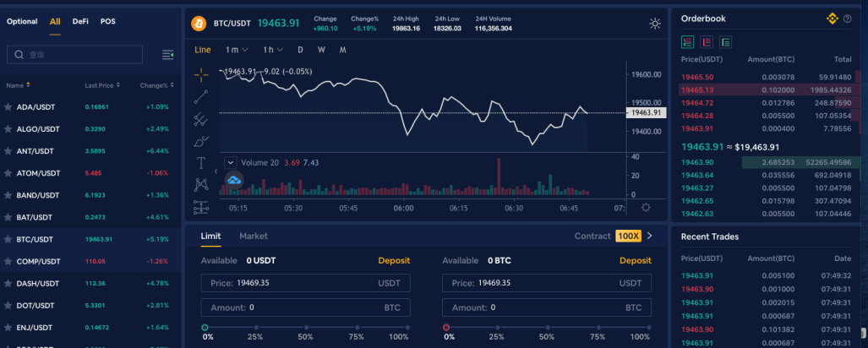The height and width of the screenshot is (348, 868).
Task: Select the DOT/USDT pair row
Action: tap(90, 306)
